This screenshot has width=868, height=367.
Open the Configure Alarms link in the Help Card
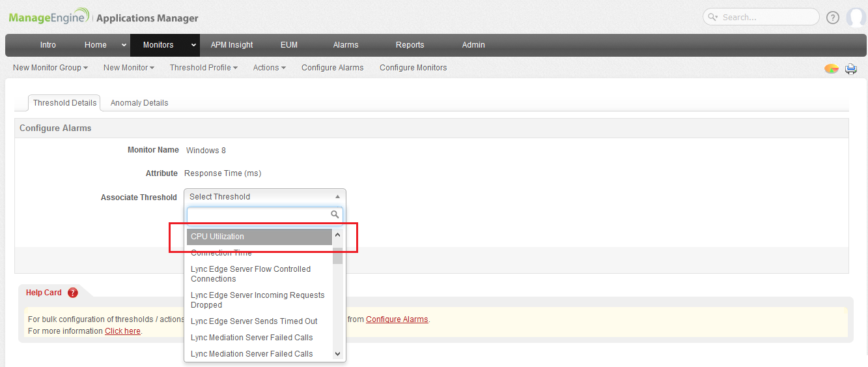coord(397,319)
